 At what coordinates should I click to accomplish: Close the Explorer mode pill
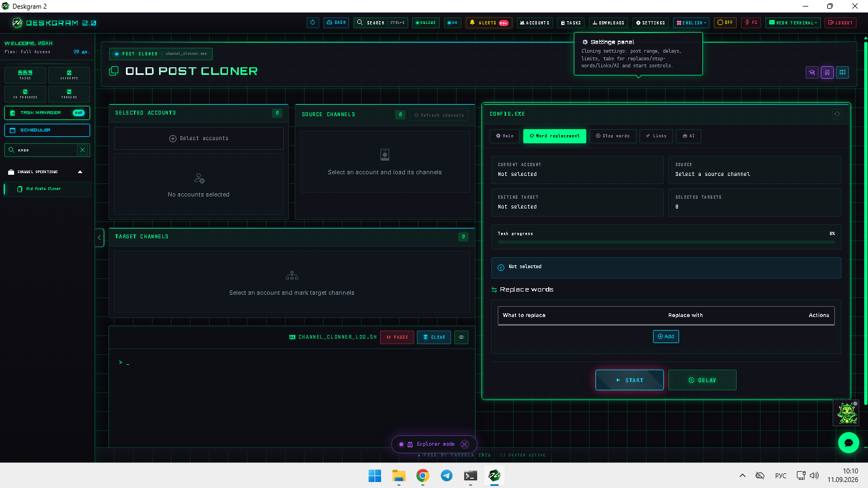(465, 444)
